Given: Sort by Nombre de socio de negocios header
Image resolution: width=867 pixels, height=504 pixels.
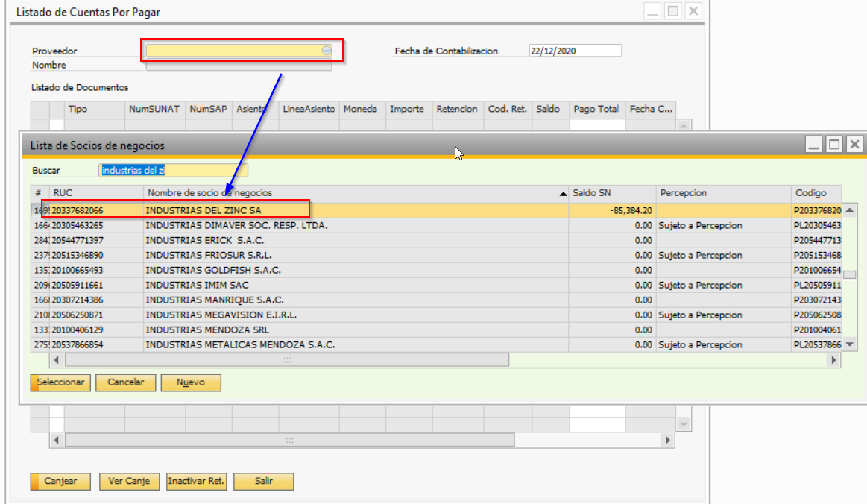Looking at the screenshot, I should tap(356, 193).
